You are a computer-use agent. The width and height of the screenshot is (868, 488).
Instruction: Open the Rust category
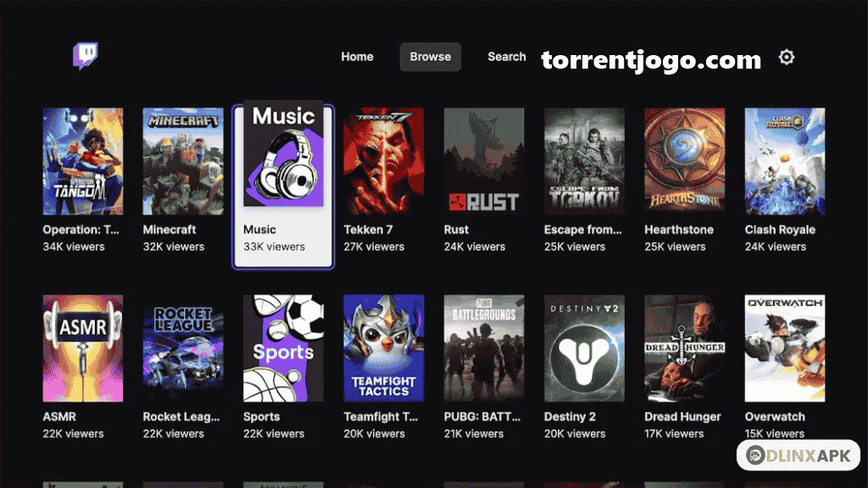coord(483,161)
